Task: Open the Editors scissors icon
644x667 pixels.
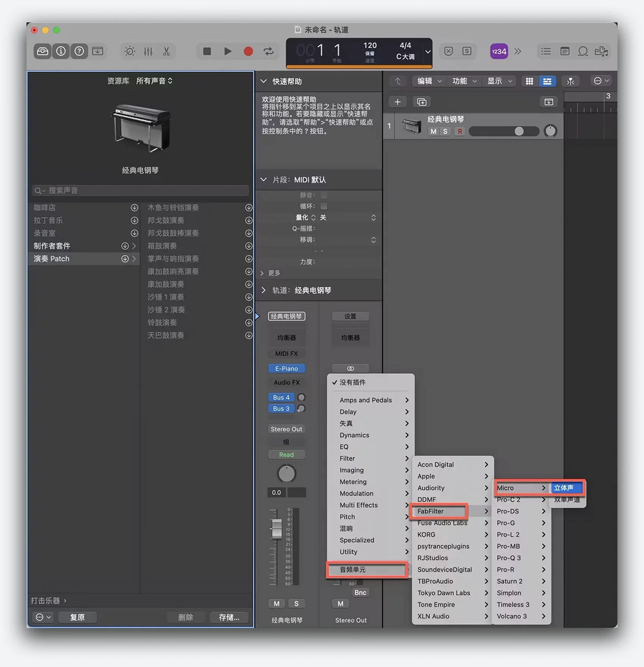Action: tap(166, 51)
